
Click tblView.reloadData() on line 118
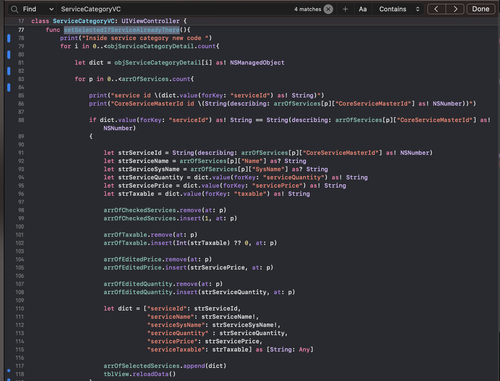pyautogui.click(x=140, y=374)
